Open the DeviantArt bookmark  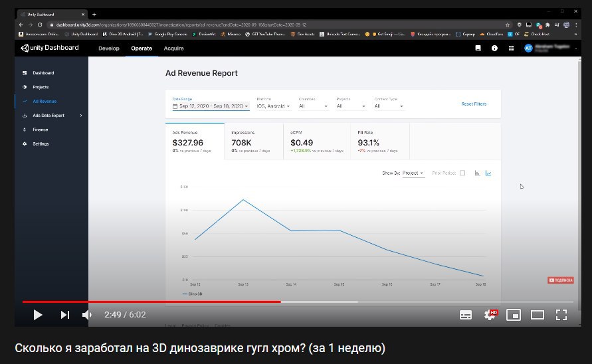click(204, 34)
